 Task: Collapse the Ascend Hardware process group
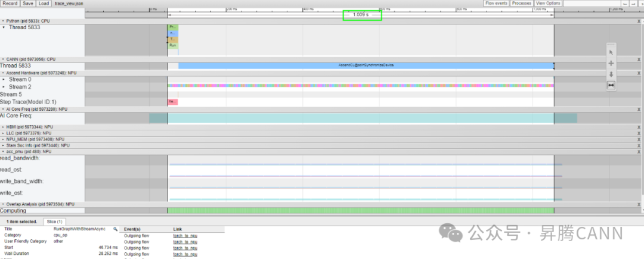tap(4, 73)
